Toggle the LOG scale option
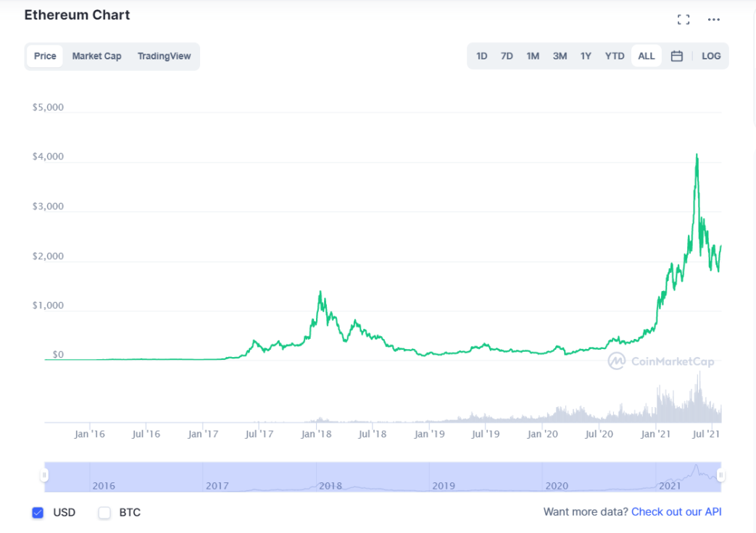This screenshot has height=533, width=756. pos(711,56)
